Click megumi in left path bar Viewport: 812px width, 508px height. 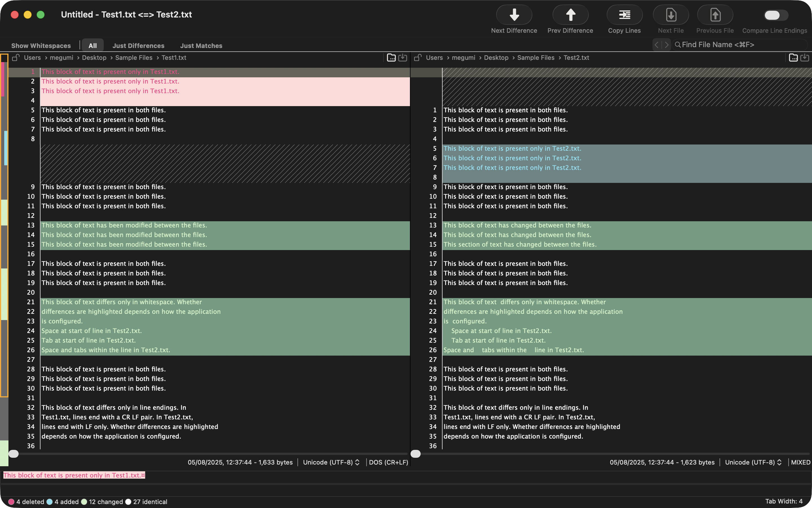pos(61,58)
